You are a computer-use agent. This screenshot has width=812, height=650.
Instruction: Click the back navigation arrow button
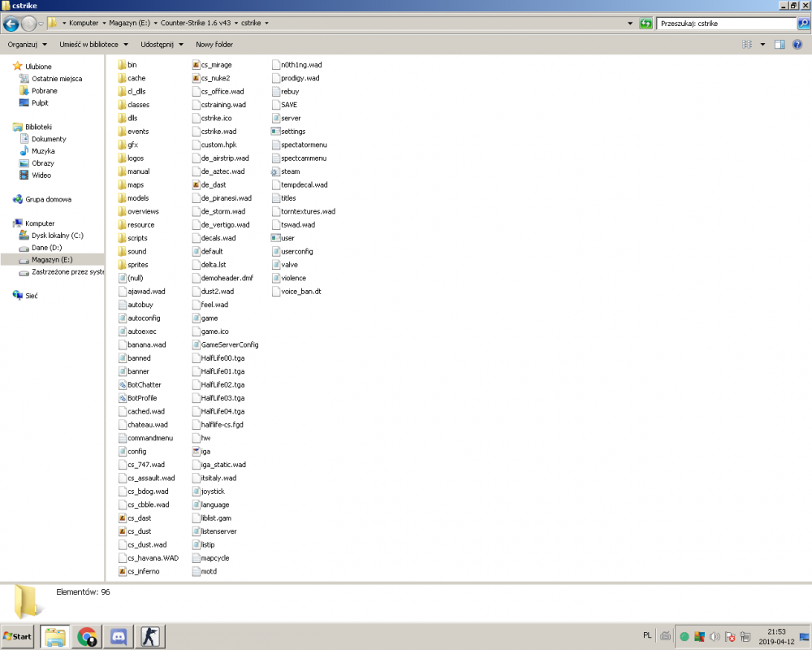12,24
